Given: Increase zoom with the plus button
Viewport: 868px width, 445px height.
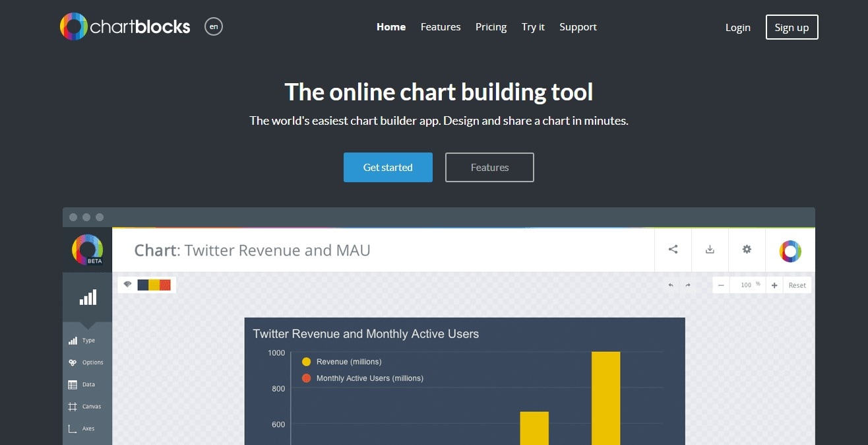Looking at the screenshot, I should (x=774, y=285).
